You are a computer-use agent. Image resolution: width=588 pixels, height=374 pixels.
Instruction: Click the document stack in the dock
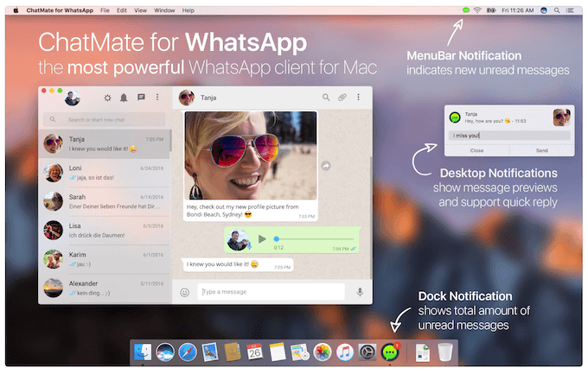(x=423, y=353)
